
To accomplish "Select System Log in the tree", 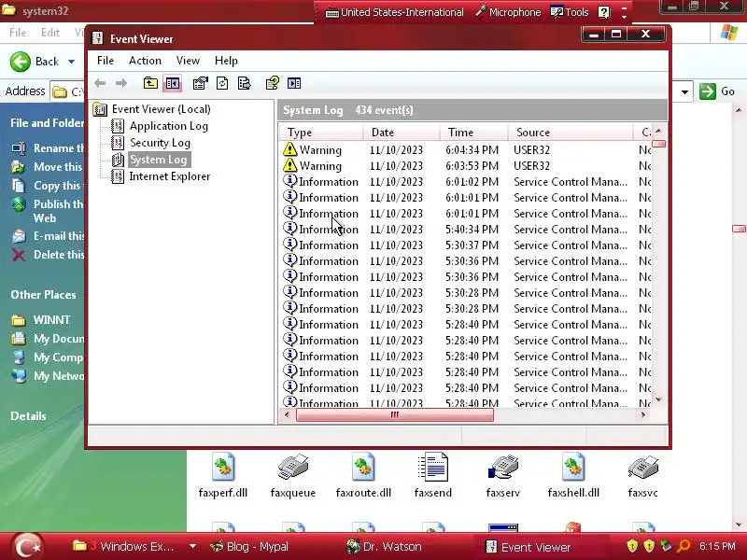I will coord(159,160).
